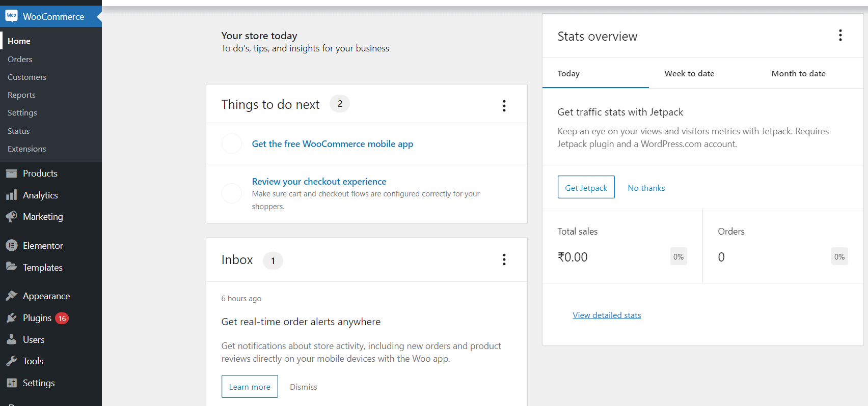Click 'Get real-time order alerts anywhere' heading
868x406 pixels.
click(301, 322)
